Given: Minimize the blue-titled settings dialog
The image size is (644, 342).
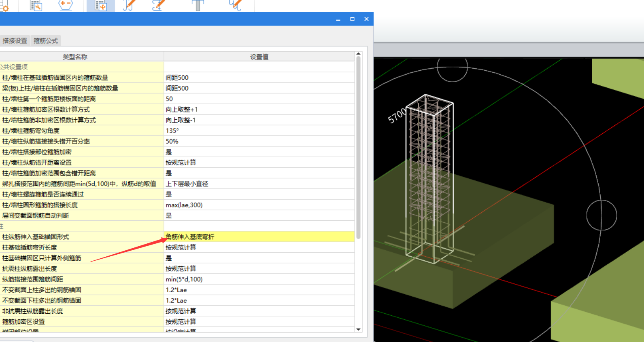Looking at the screenshot, I should pyautogui.click(x=338, y=19).
